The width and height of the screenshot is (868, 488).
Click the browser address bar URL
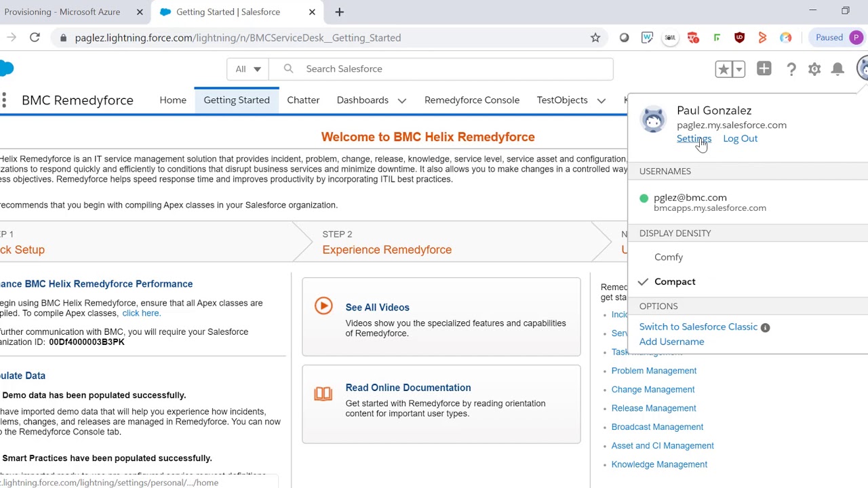click(x=238, y=38)
